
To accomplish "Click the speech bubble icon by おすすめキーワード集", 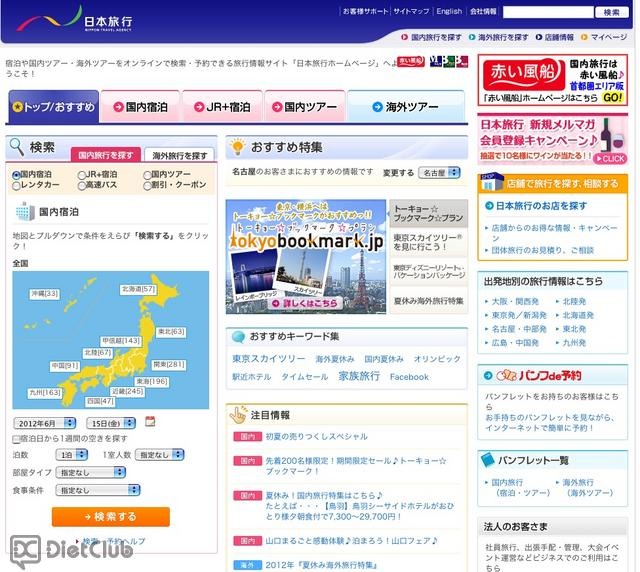I will pyautogui.click(x=238, y=337).
